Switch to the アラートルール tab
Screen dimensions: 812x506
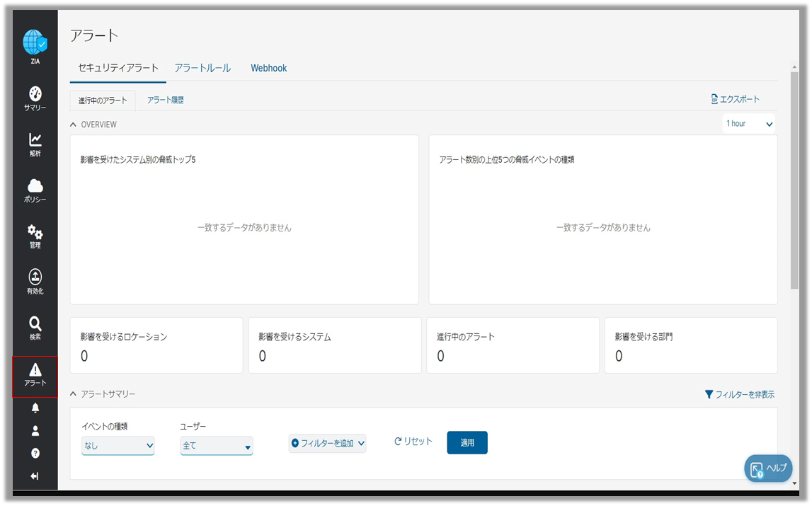click(x=202, y=68)
